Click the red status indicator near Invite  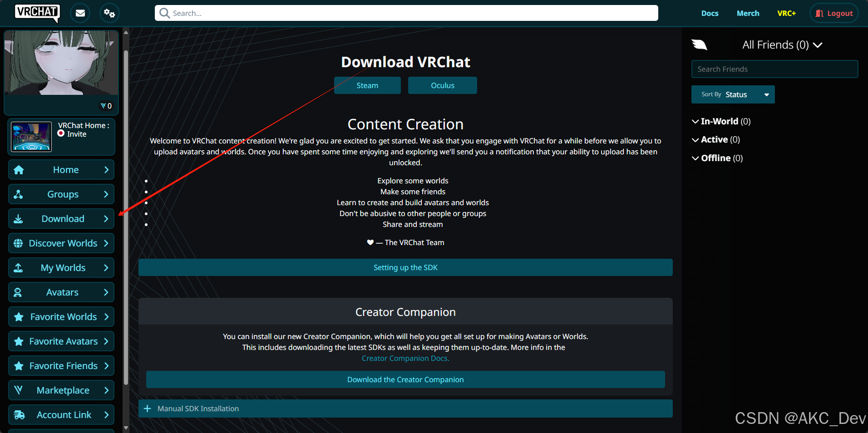pyautogui.click(x=61, y=133)
